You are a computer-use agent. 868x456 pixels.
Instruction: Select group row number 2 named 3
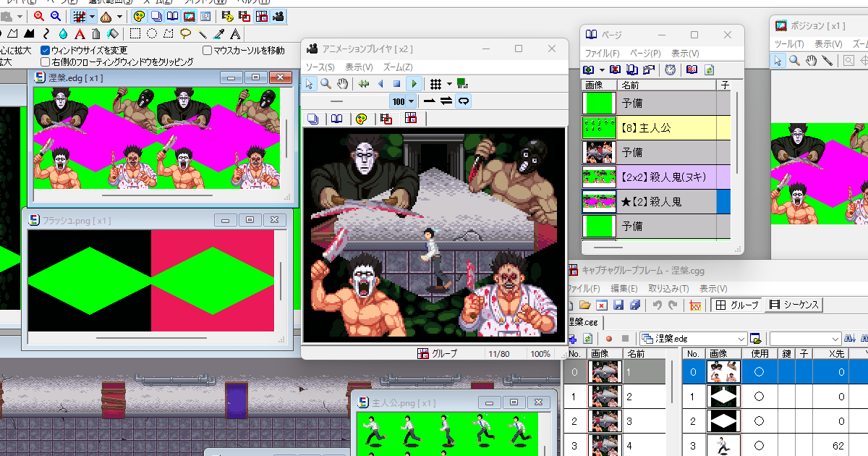616,421
